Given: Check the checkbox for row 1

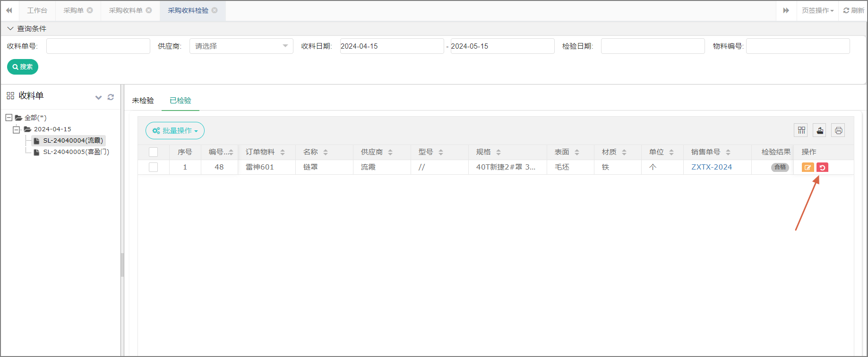Looking at the screenshot, I should (x=153, y=167).
